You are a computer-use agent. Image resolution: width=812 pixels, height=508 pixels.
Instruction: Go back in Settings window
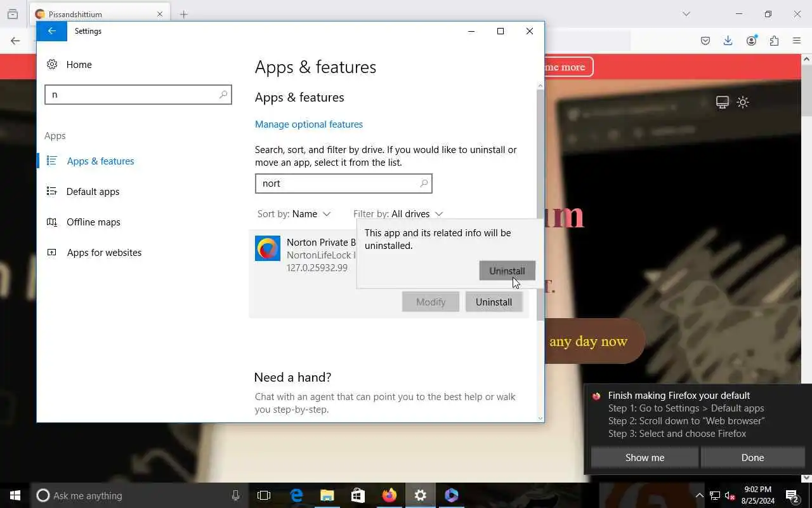(x=52, y=31)
